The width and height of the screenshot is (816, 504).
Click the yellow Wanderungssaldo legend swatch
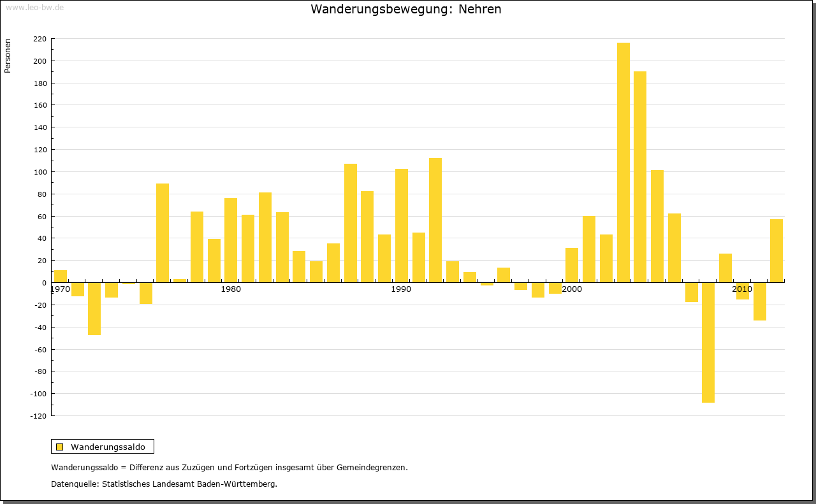(x=59, y=447)
